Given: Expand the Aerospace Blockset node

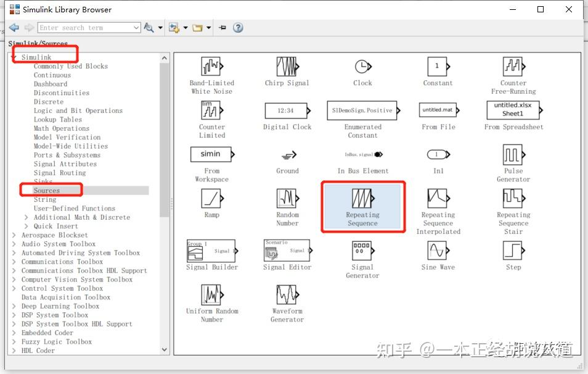Looking at the screenshot, I should coord(14,235).
